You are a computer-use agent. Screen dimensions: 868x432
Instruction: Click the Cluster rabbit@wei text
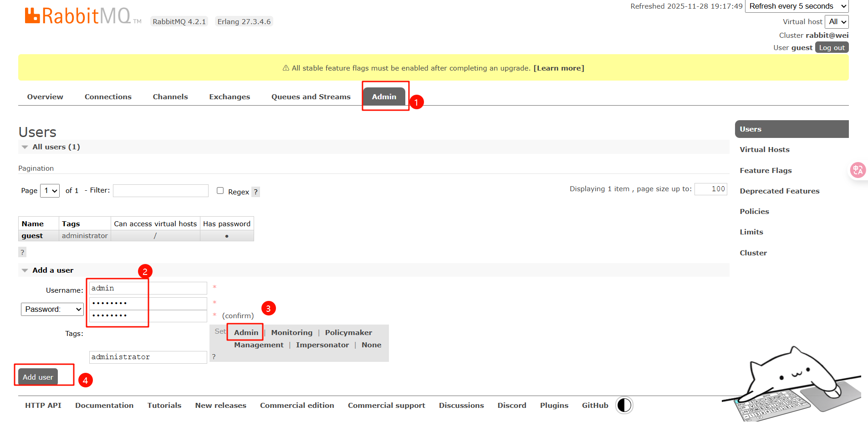[814, 36]
